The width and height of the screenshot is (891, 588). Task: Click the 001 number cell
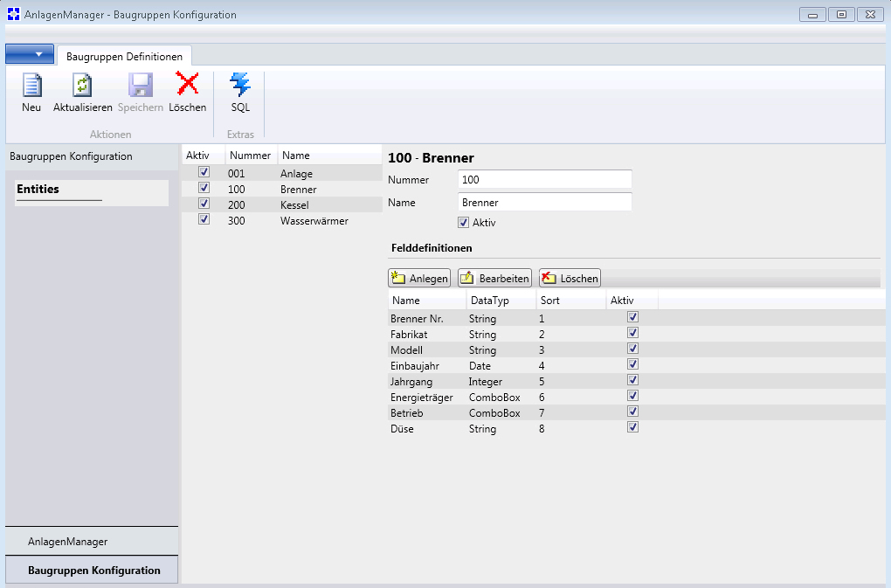point(237,173)
